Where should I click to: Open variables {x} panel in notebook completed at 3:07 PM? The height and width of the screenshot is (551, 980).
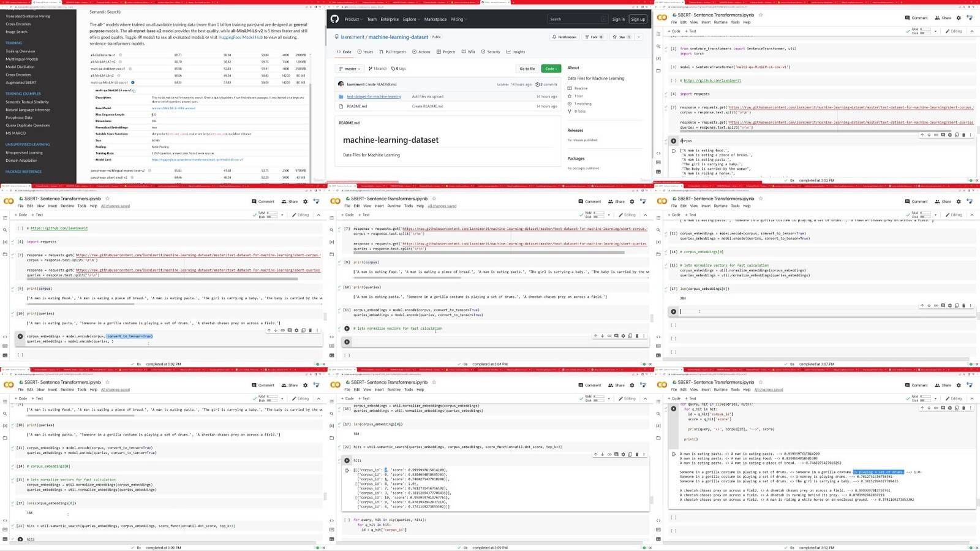[x=658, y=242]
